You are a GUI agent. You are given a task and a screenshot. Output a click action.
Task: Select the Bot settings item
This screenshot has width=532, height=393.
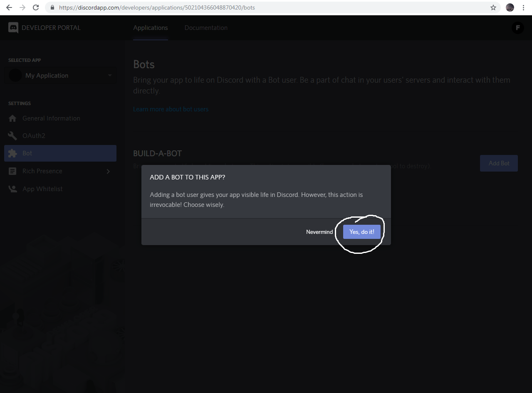[x=60, y=153]
